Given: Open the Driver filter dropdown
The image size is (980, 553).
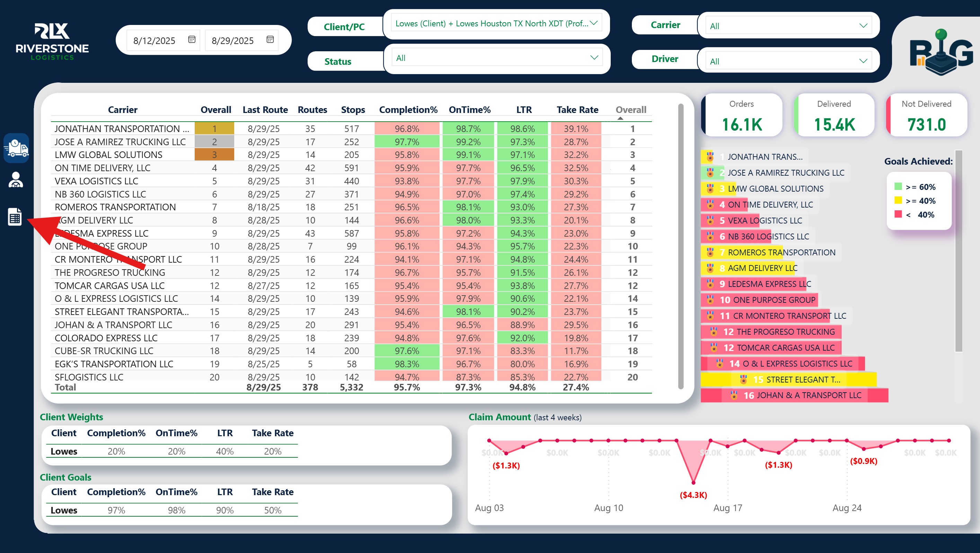Looking at the screenshot, I should 863,61.
